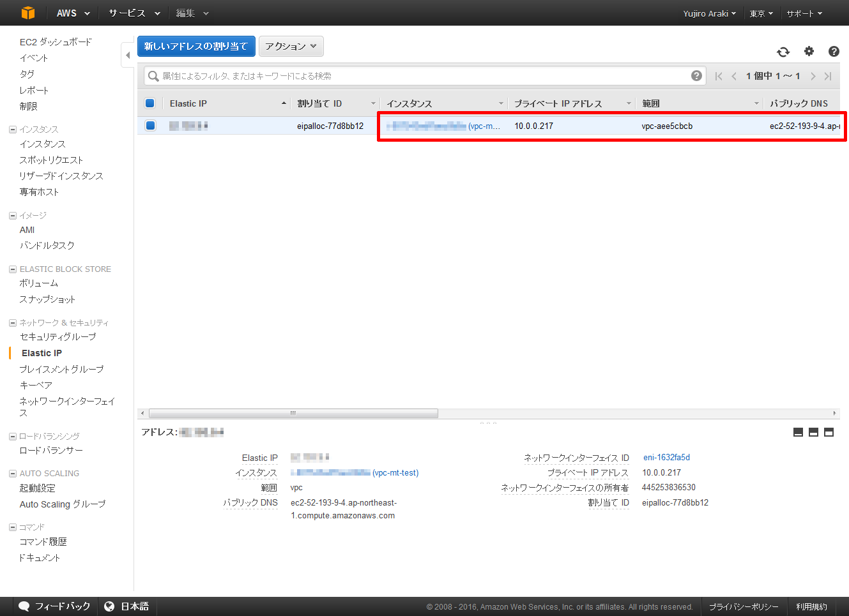Collapse the コマンド sidebar section
This screenshot has height=616, width=849.
(13, 527)
